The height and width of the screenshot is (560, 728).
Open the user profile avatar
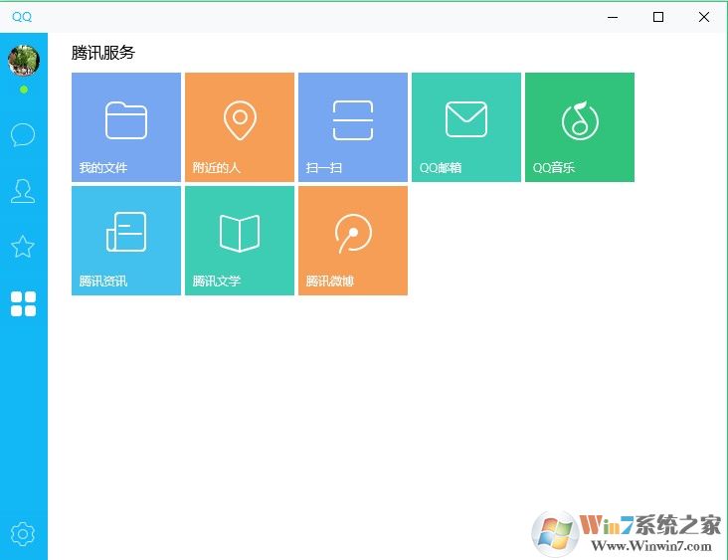(24, 61)
